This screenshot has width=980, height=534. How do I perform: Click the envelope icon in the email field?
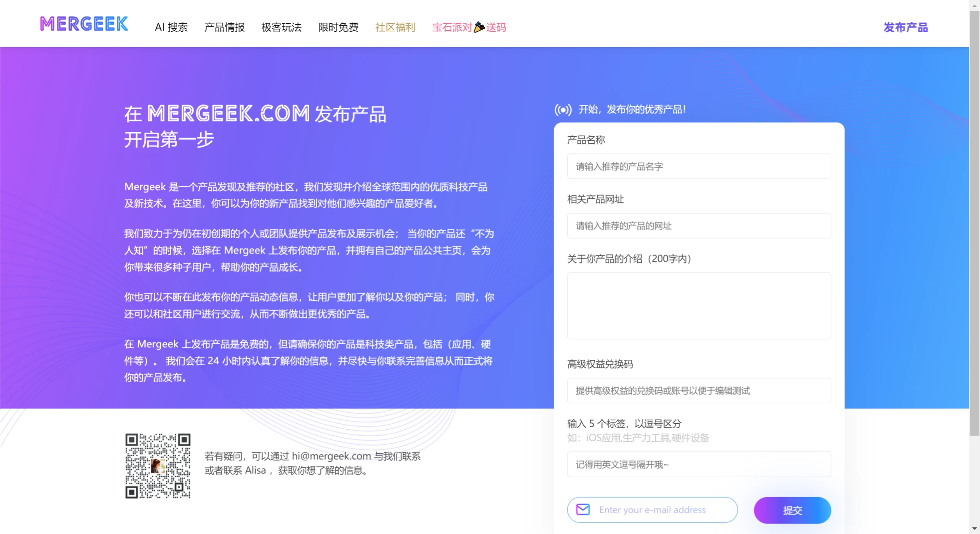pos(583,509)
